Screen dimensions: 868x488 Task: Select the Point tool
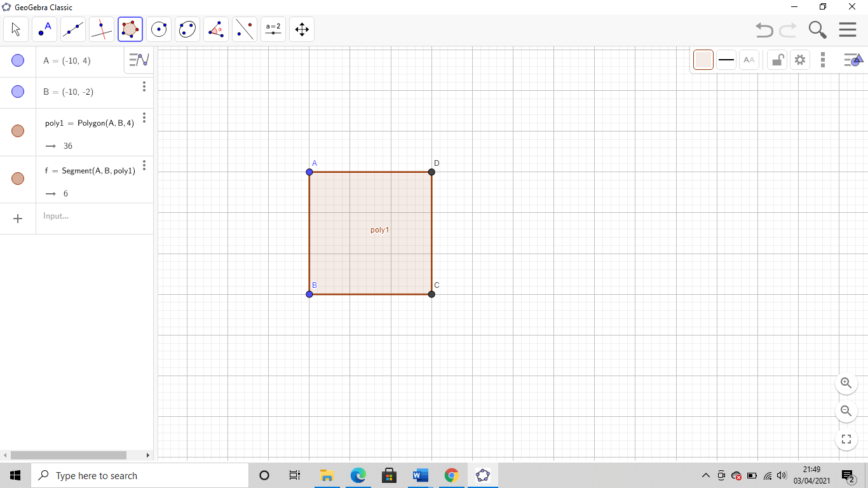(44, 29)
